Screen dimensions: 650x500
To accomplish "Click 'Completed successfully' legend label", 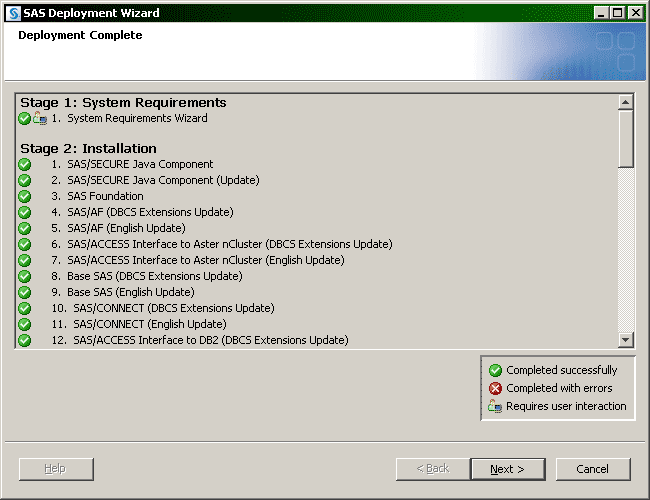I will click(x=562, y=370).
